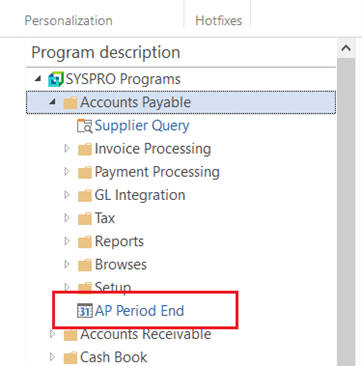Screen dimensions: 362x366
Task: Click the AP Period End calendar icon
Action: [85, 311]
